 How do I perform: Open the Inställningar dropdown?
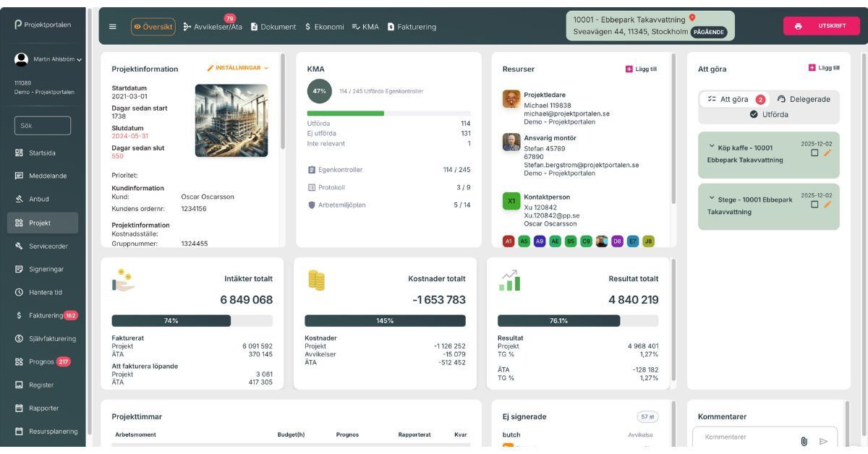[x=238, y=68]
